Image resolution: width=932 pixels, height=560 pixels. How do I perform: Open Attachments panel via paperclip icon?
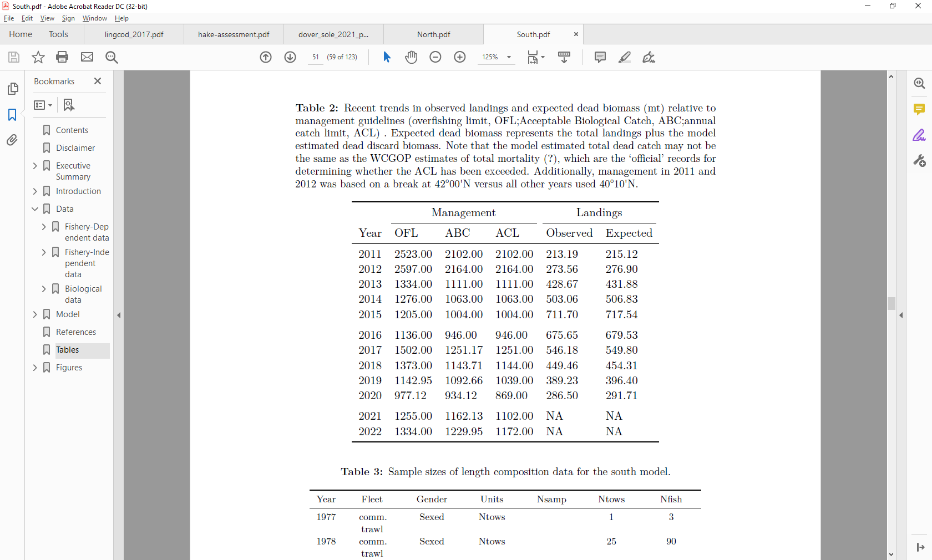coord(12,140)
